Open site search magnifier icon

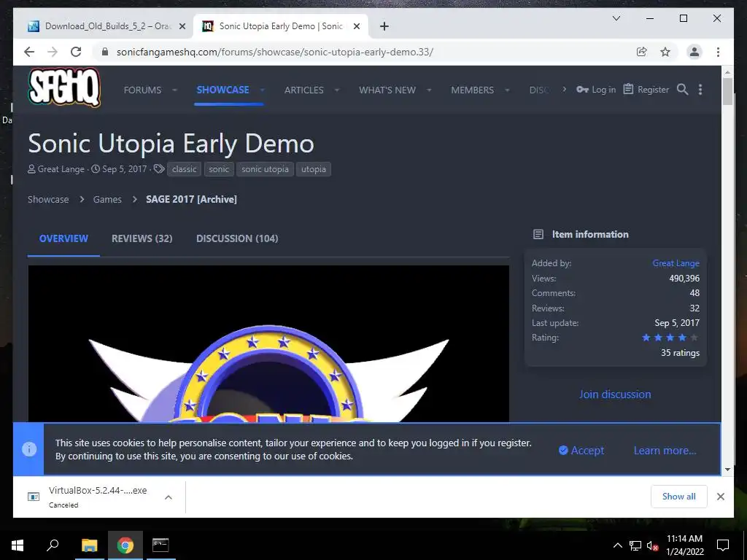[x=682, y=90]
